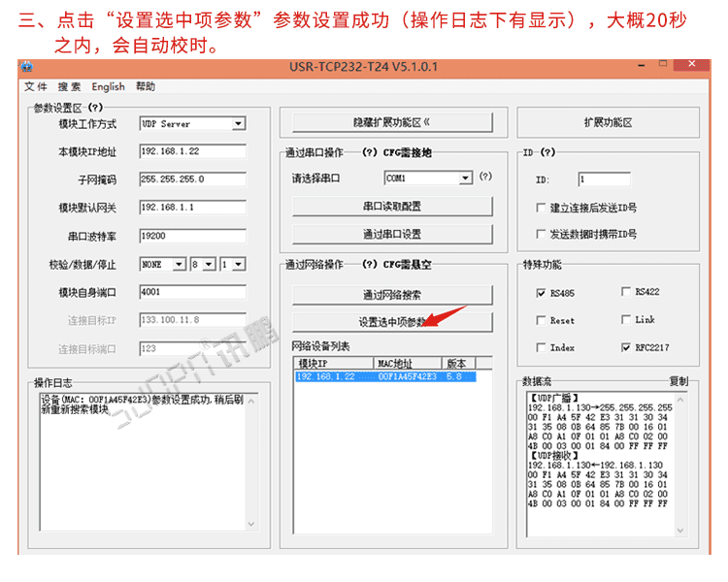Check 建立连接后发送ID号 option
This screenshot has width=728, height=582.
(541, 208)
